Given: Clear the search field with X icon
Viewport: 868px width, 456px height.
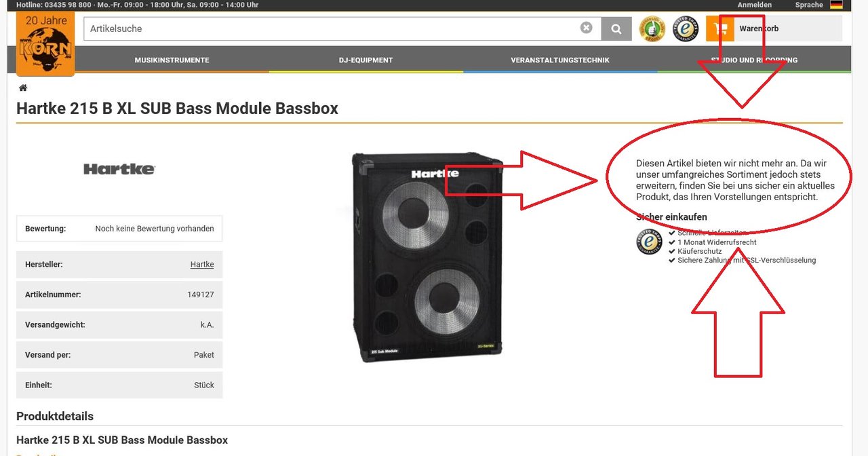Looking at the screenshot, I should (586, 28).
